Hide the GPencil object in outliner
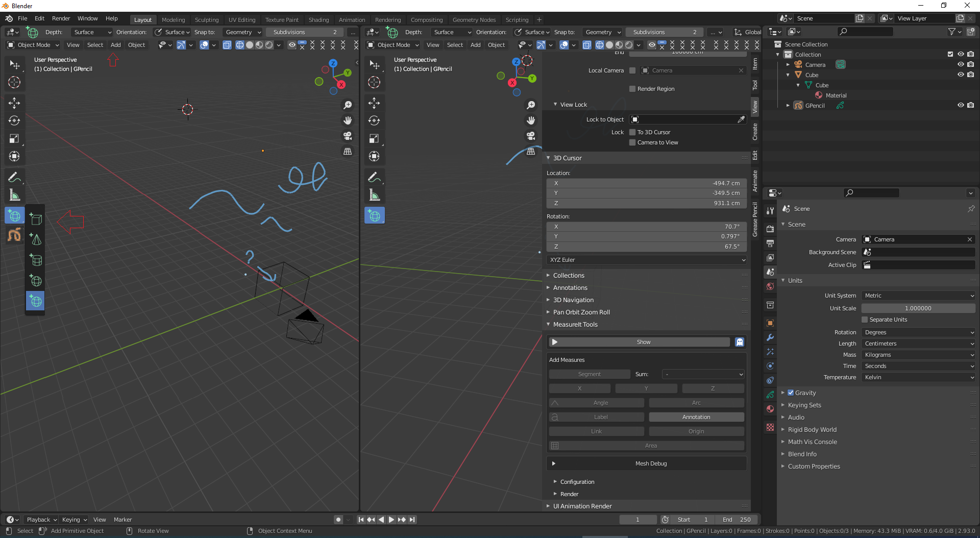980x538 pixels. click(961, 105)
